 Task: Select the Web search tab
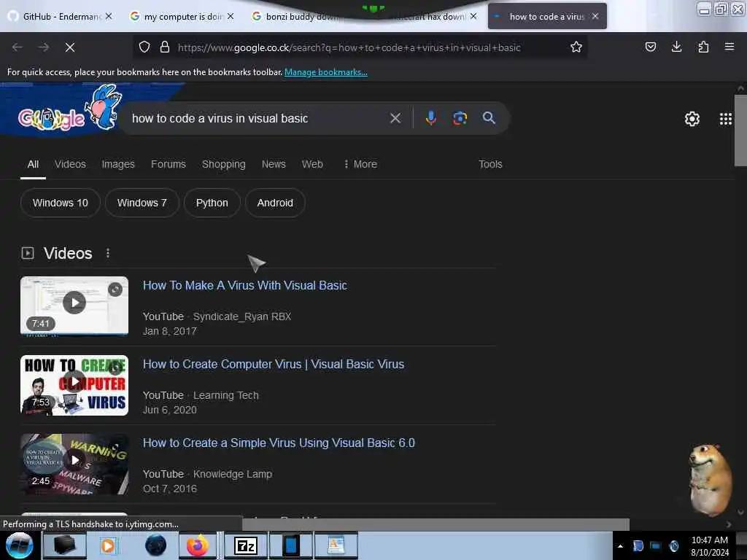(x=312, y=164)
